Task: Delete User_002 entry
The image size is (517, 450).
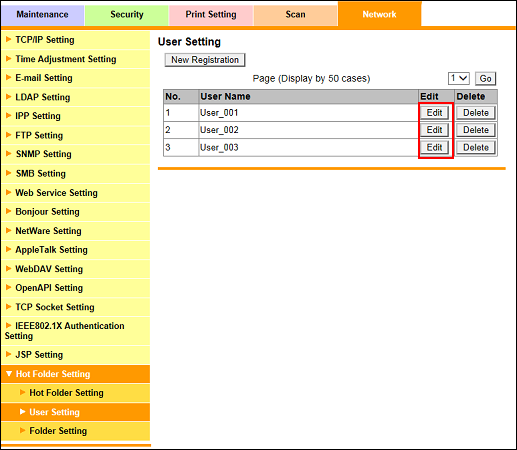Action: tap(476, 130)
